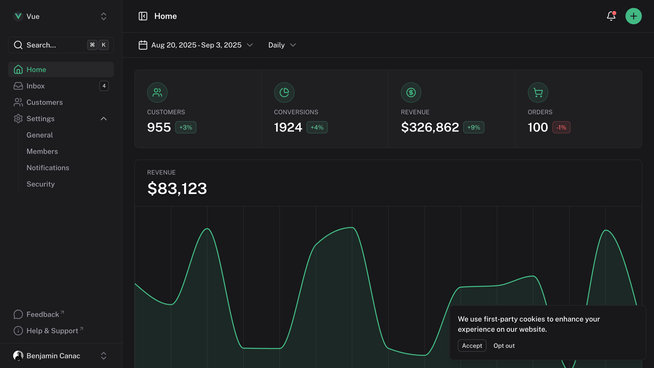Click the Vue logo icon
This screenshot has height=368, width=654.
(x=18, y=16)
